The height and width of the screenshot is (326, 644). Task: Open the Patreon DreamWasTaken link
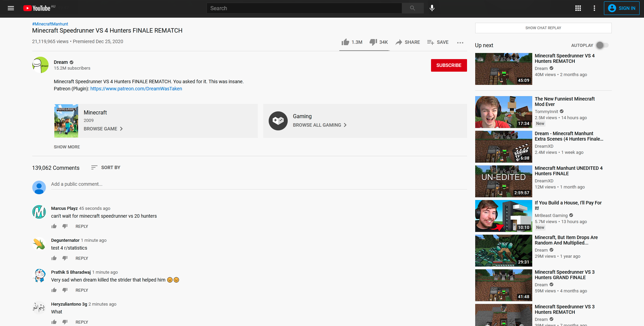[136, 89]
